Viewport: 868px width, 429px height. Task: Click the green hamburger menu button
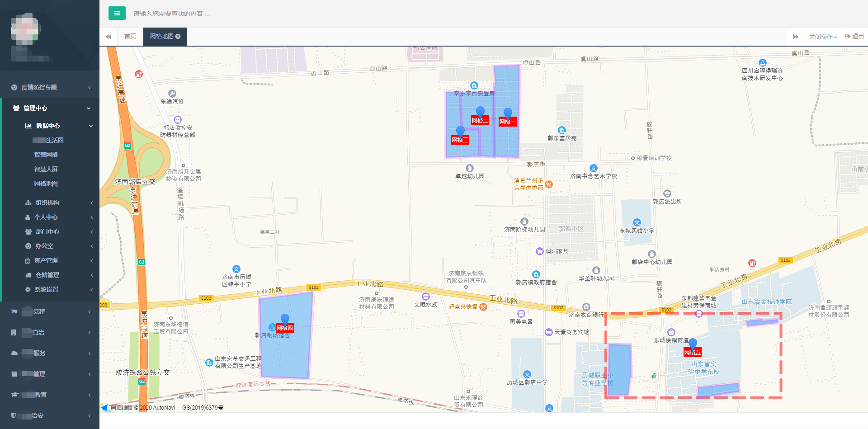pos(117,13)
